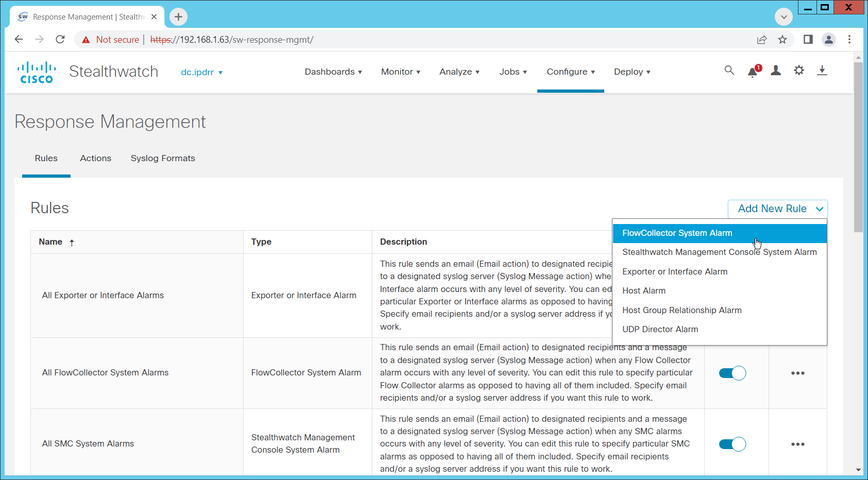Screen dimensions: 868x480
Task: Click the Type column header
Action: tap(261, 242)
